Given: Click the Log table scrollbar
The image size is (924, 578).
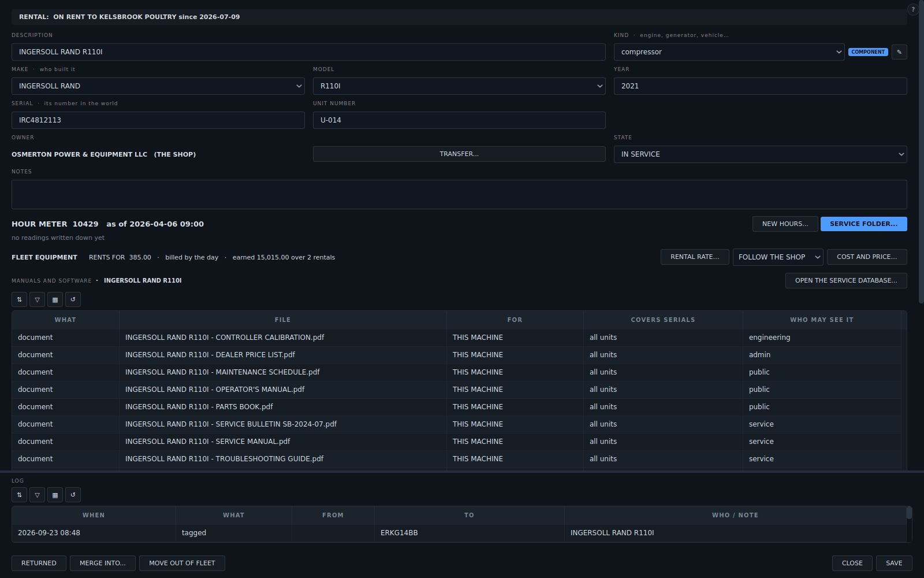Looking at the screenshot, I should coord(909,513).
